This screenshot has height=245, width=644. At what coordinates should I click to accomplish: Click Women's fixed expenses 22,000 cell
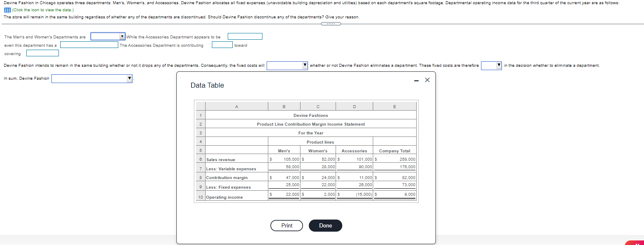tap(318, 185)
